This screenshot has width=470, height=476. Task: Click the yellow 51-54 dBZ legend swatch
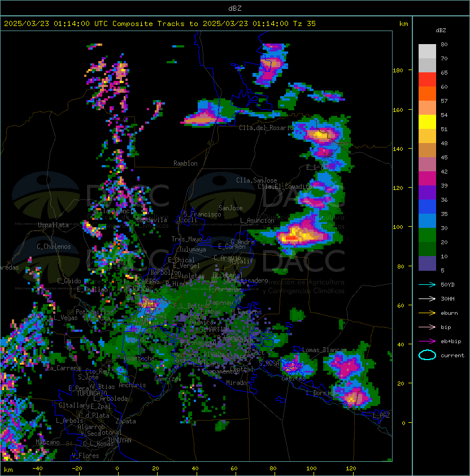click(x=427, y=122)
